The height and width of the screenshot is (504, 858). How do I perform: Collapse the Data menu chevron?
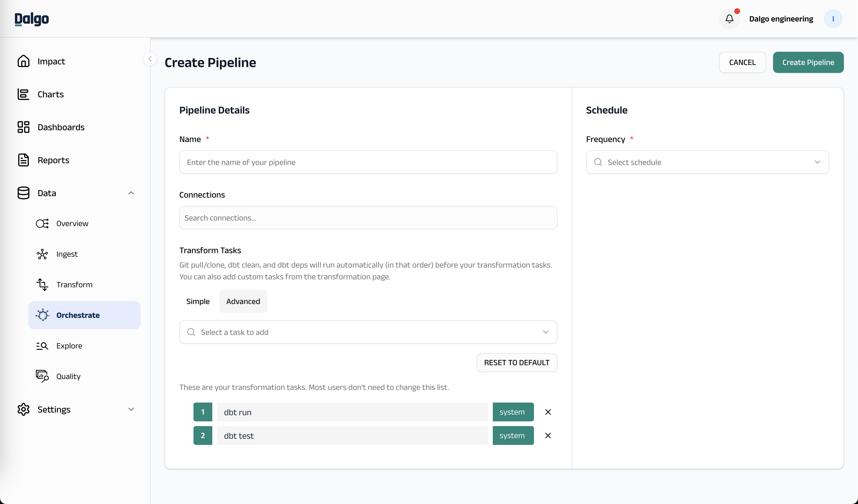tap(131, 193)
